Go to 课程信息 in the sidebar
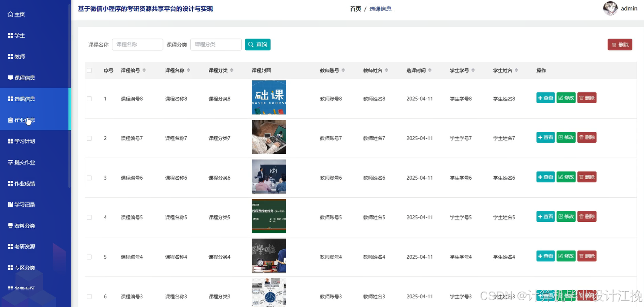The width and height of the screenshot is (644, 307). (x=21, y=78)
